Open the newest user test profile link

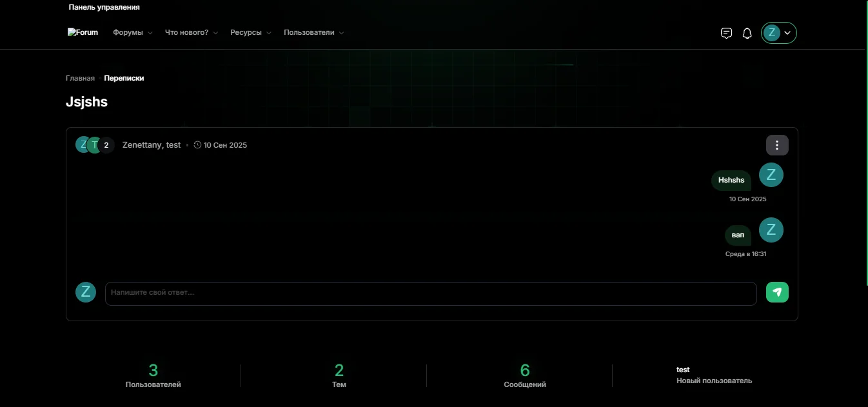coord(683,370)
